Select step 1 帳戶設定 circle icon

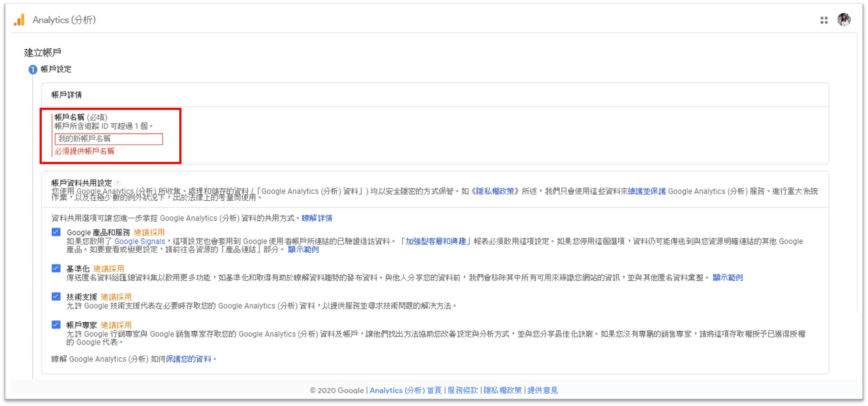click(x=33, y=69)
